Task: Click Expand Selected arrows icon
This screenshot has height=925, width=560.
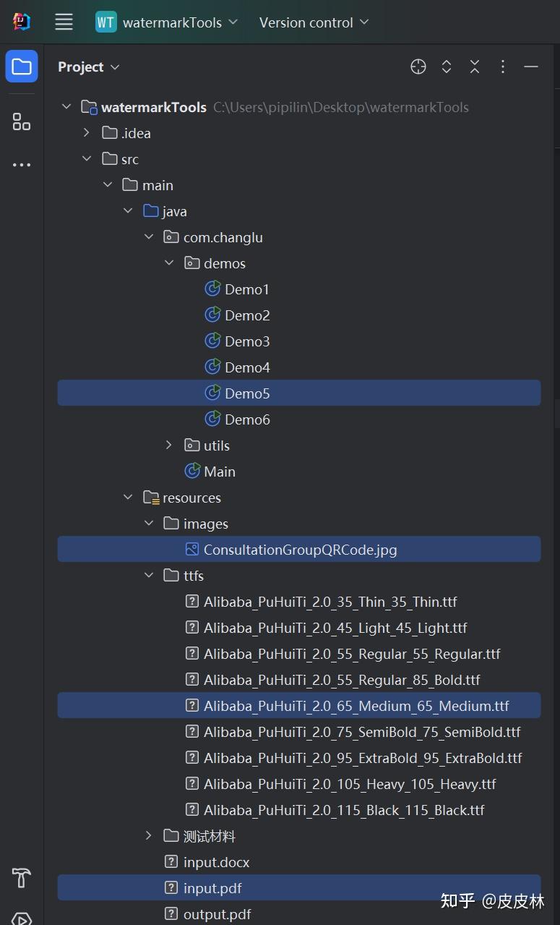Action: pos(447,67)
